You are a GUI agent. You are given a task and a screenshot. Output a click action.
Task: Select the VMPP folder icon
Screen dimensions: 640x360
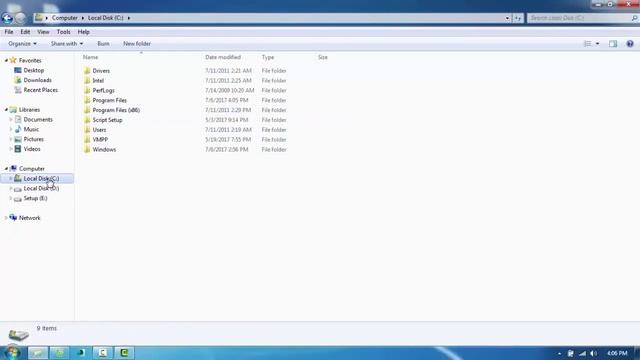pyautogui.click(x=87, y=139)
